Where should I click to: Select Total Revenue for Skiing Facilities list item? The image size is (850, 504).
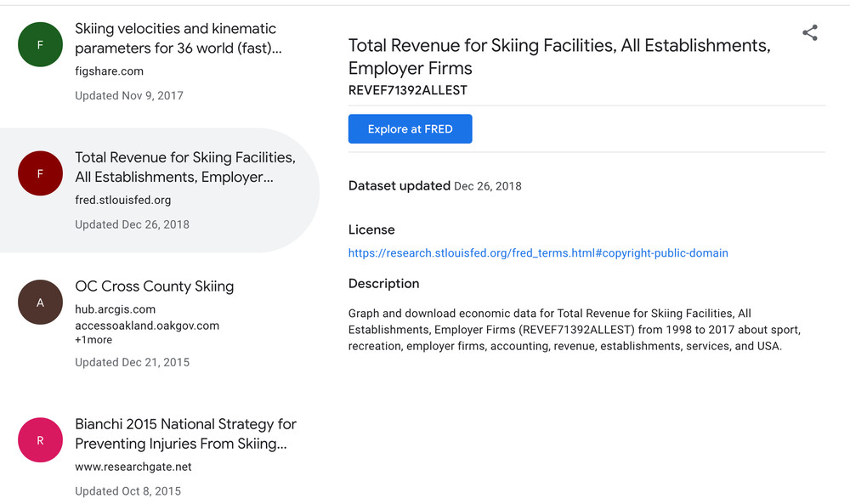[184, 167]
